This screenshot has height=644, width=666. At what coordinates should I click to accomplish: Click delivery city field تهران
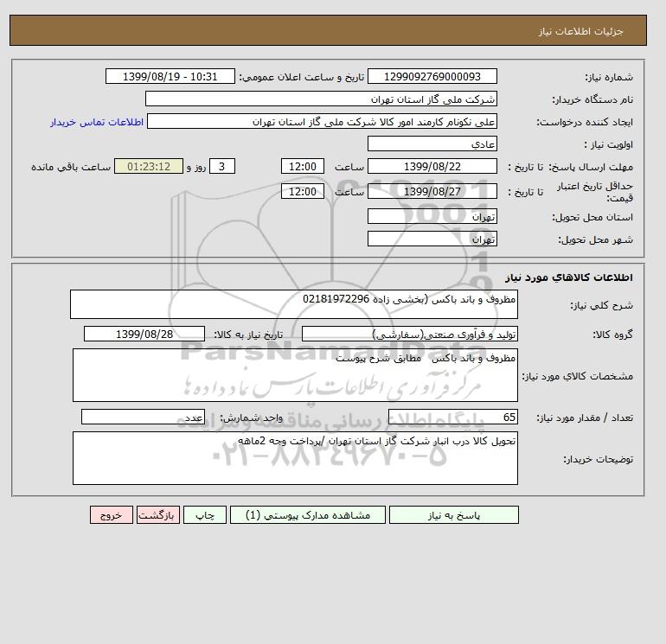[x=432, y=239]
